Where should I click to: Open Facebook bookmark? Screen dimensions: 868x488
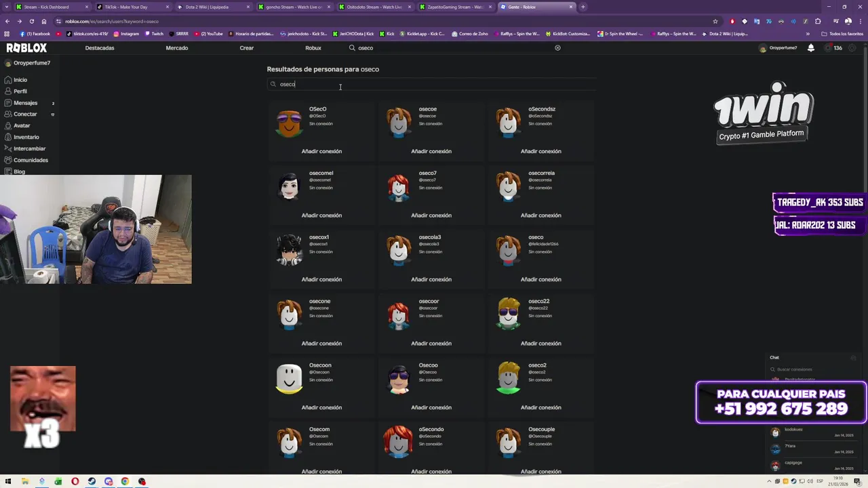35,34
